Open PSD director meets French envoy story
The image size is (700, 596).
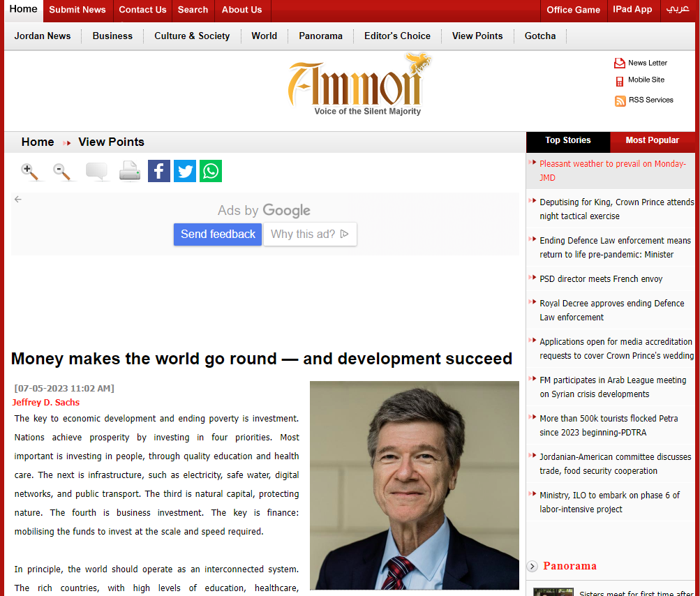601,279
